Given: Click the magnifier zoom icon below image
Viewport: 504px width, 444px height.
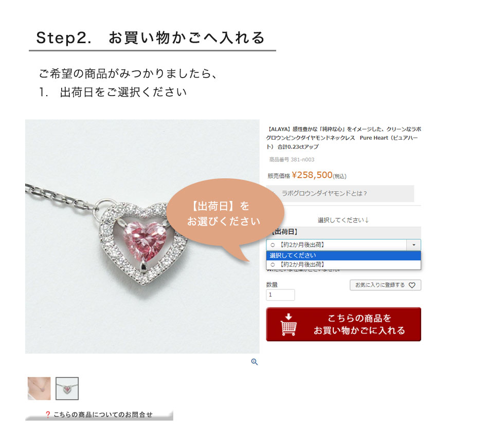Looking at the screenshot, I should (x=254, y=362).
